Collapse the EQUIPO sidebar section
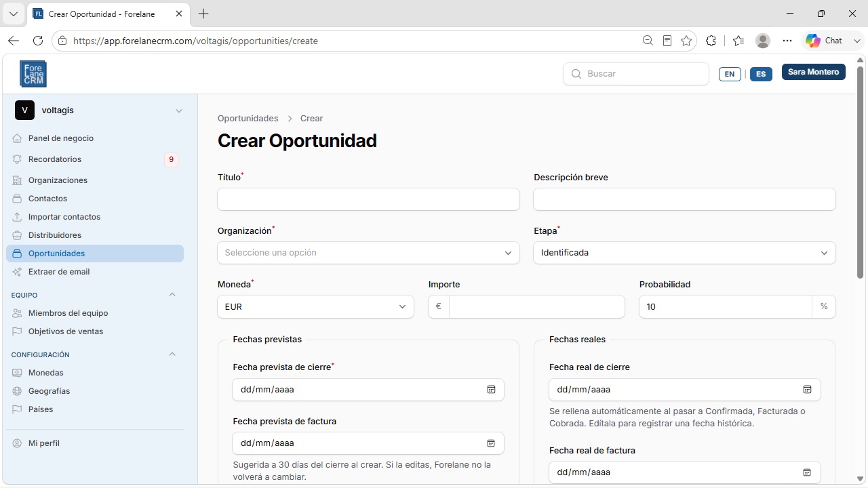Screen dimensions: 868x488 (172, 295)
